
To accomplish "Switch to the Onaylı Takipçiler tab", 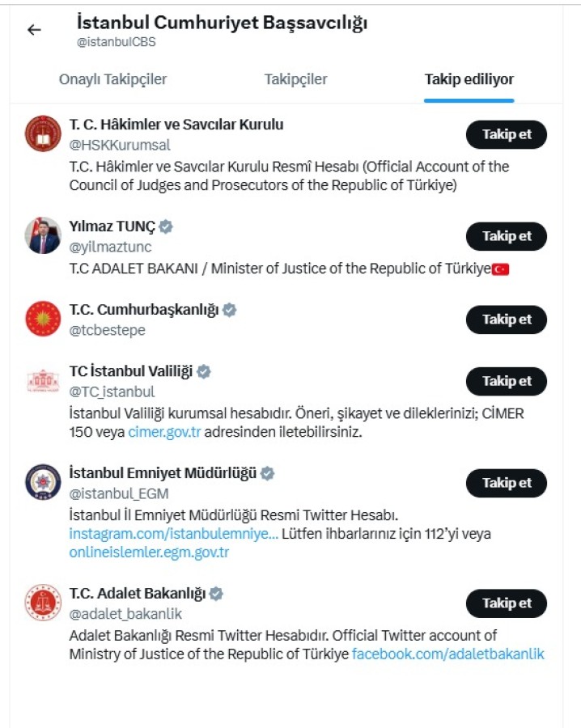I will [x=112, y=79].
